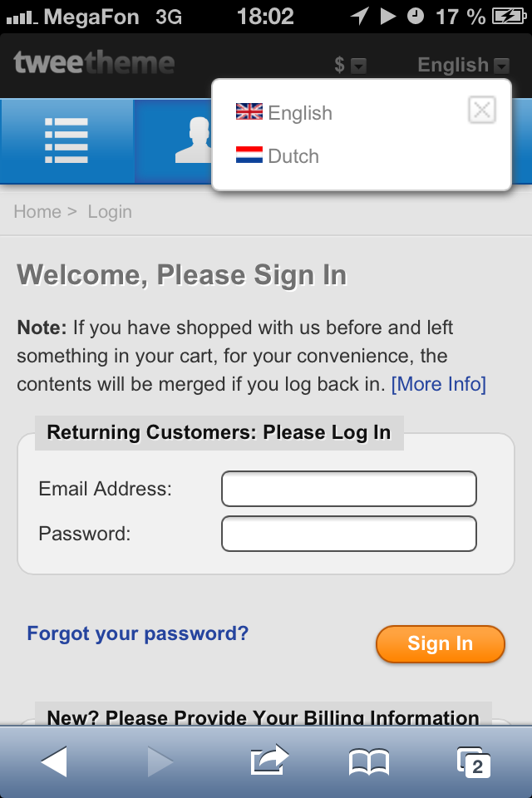Tap Safari back arrow button

(54, 761)
